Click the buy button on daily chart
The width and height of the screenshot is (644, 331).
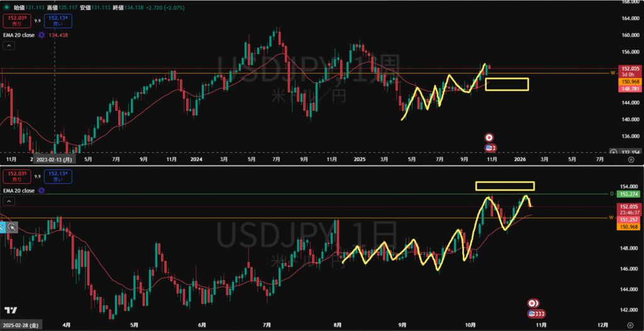pyautogui.click(x=58, y=177)
